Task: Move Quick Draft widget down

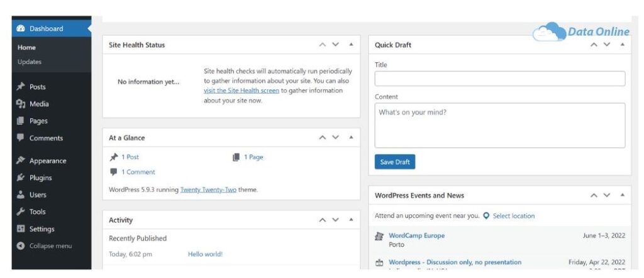Action: coord(607,45)
